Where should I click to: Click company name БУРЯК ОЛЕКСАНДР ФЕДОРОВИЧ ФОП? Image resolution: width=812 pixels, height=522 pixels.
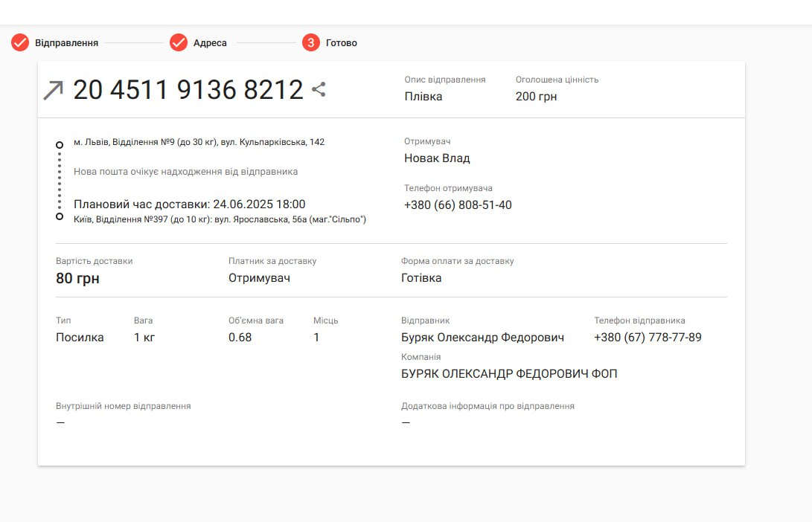click(509, 374)
